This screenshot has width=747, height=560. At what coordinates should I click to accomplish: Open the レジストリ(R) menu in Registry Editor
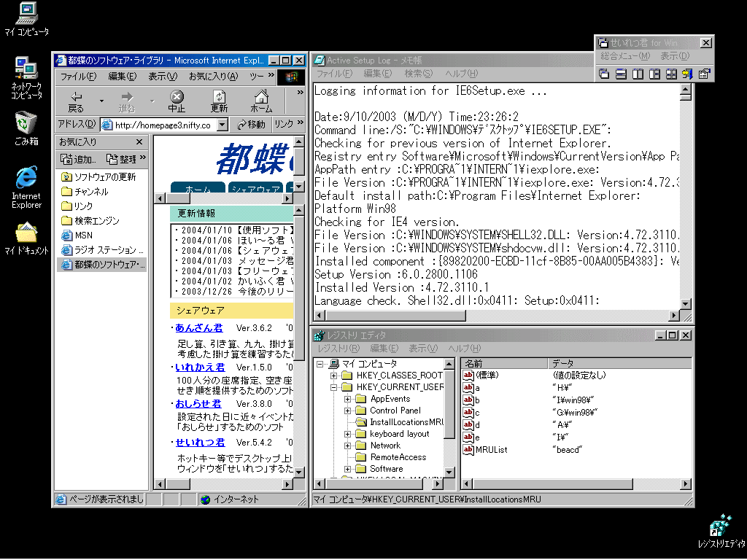[338, 349]
